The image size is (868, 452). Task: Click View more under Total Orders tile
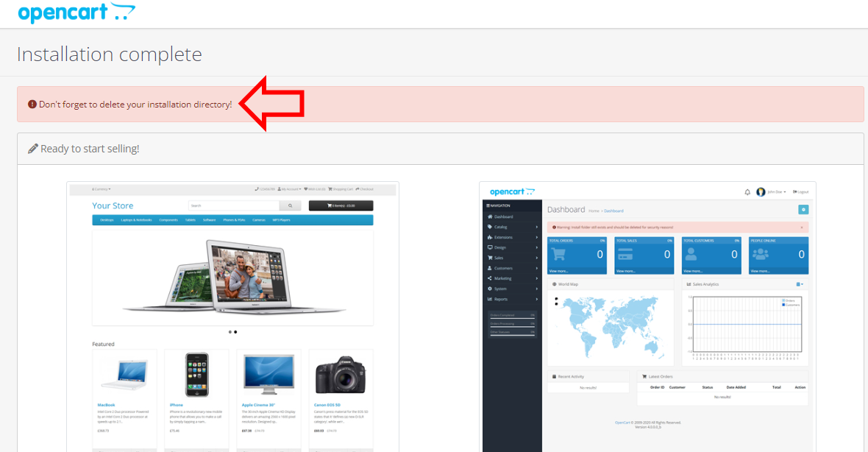(558, 272)
